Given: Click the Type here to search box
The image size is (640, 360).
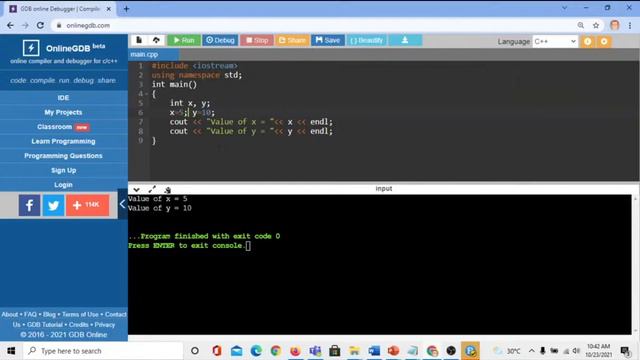Looking at the screenshot, I should coord(103,351).
